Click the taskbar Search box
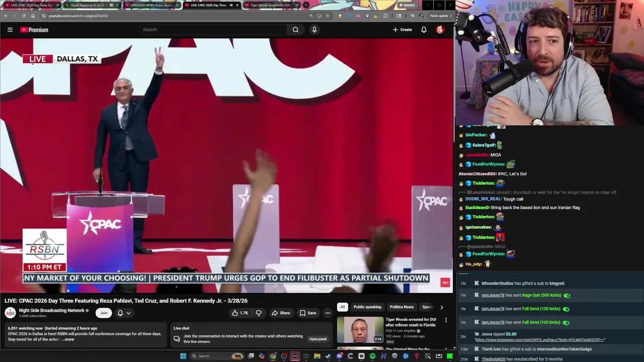The height and width of the screenshot is (362, 644). 216,356
